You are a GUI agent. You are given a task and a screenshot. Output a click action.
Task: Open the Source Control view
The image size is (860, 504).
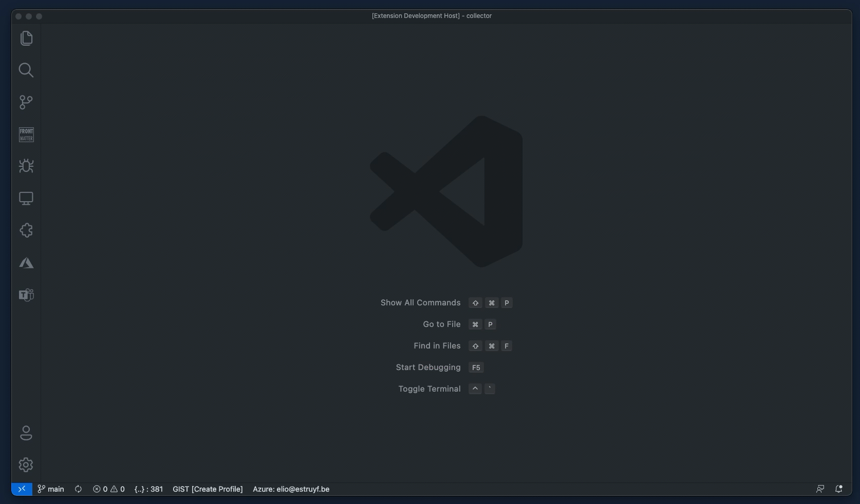pos(26,102)
